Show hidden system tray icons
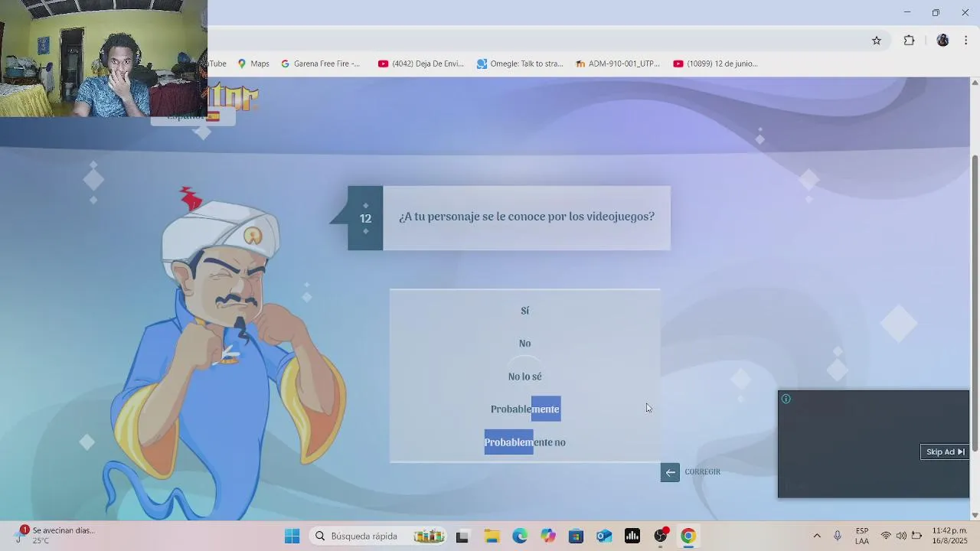The image size is (980, 551). pos(816,536)
